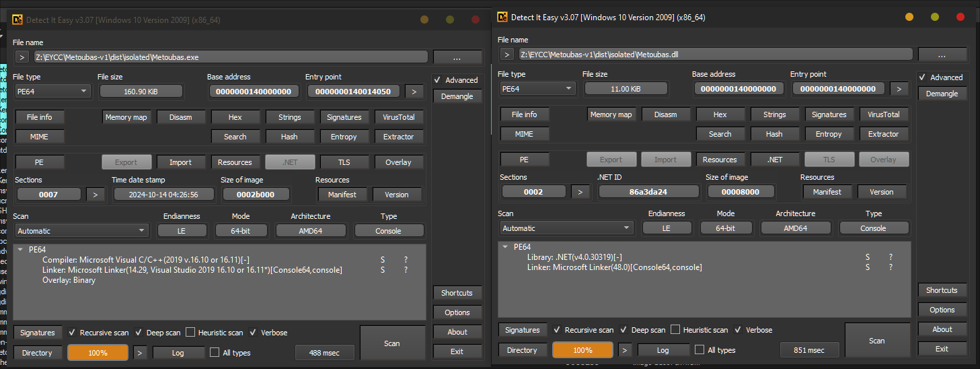Viewport: 980px width, 369px height.
Task: Click the DIE app icon in Metoubas.exe window title
Action: coord(17,20)
